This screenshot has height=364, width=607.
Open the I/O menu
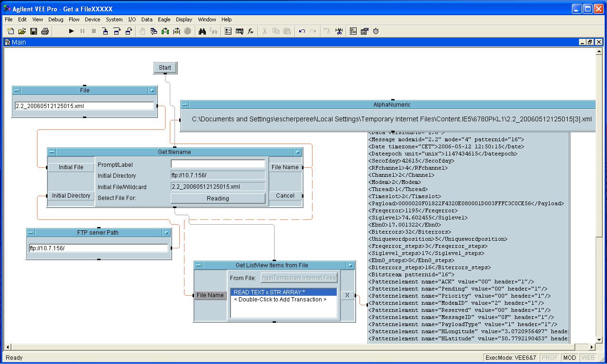point(132,19)
